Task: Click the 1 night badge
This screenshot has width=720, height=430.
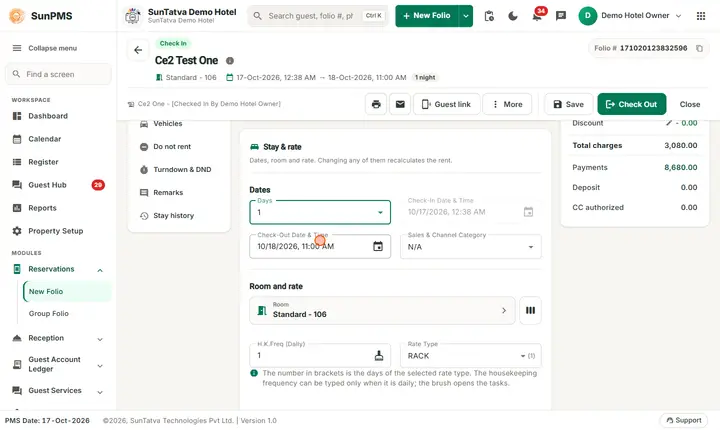Action: coord(425,78)
